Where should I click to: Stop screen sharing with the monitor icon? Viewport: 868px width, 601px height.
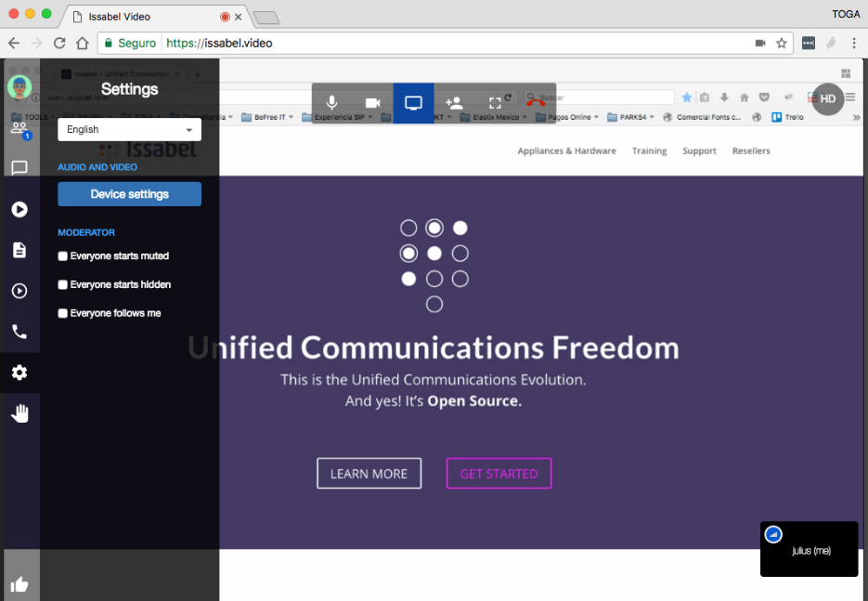(413, 103)
